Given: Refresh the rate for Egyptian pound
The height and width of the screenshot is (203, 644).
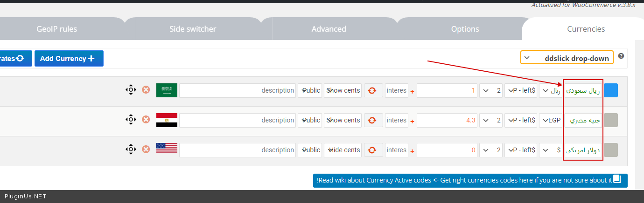Looking at the screenshot, I should pyautogui.click(x=372, y=120).
